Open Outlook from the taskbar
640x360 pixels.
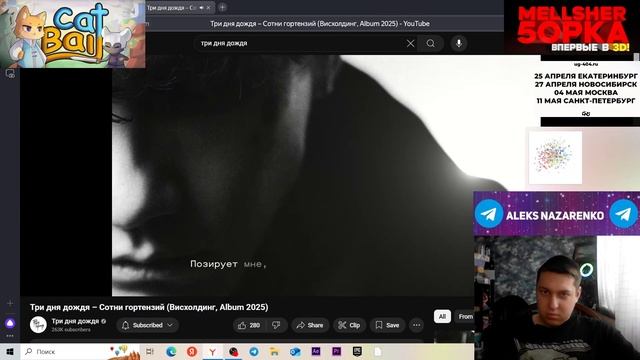point(295,351)
